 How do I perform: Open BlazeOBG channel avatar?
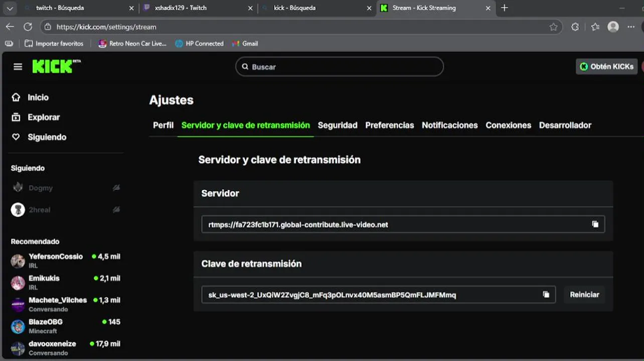click(x=18, y=326)
